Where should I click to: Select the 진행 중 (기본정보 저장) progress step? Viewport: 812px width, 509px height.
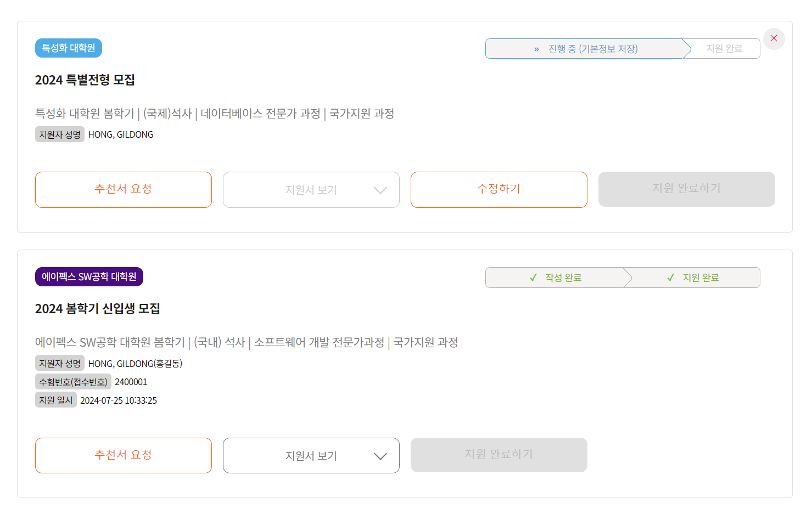click(585, 49)
